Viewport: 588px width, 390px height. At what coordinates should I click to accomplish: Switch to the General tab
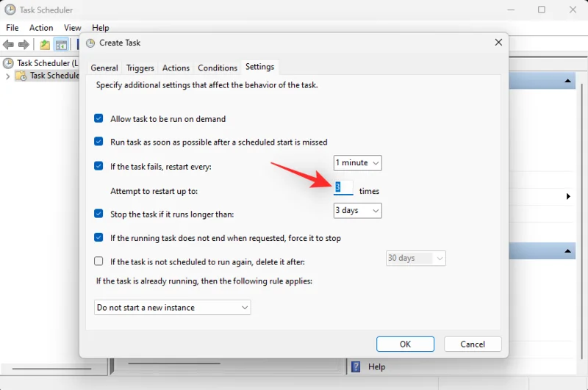[104, 68]
